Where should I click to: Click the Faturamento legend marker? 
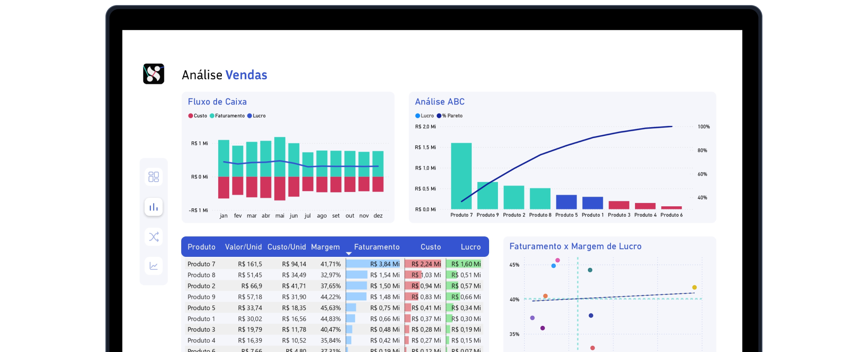click(212, 116)
